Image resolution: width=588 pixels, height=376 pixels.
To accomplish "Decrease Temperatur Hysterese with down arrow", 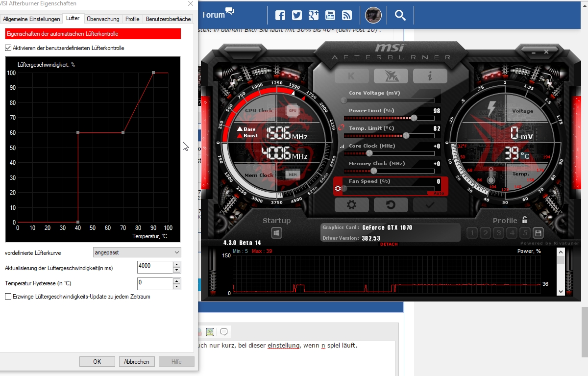I will pyautogui.click(x=177, y=286).
